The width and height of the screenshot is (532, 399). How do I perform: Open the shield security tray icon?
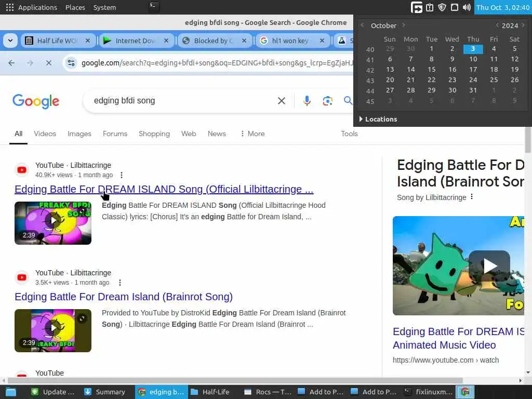[442, 7]
